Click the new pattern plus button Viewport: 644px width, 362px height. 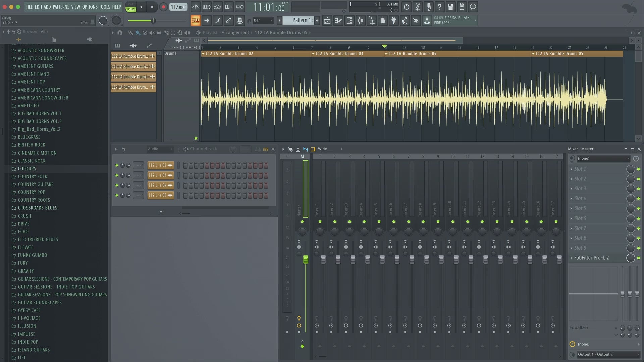[317, 21]
